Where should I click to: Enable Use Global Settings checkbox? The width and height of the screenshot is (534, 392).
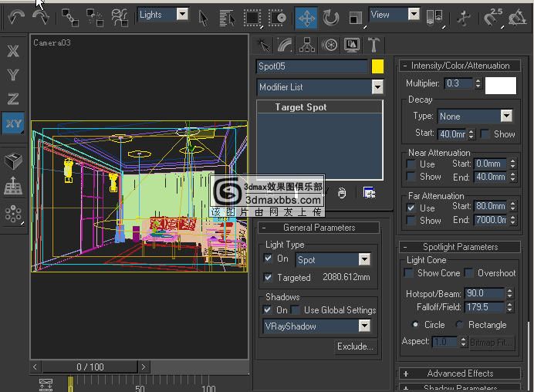coord(296,309)
